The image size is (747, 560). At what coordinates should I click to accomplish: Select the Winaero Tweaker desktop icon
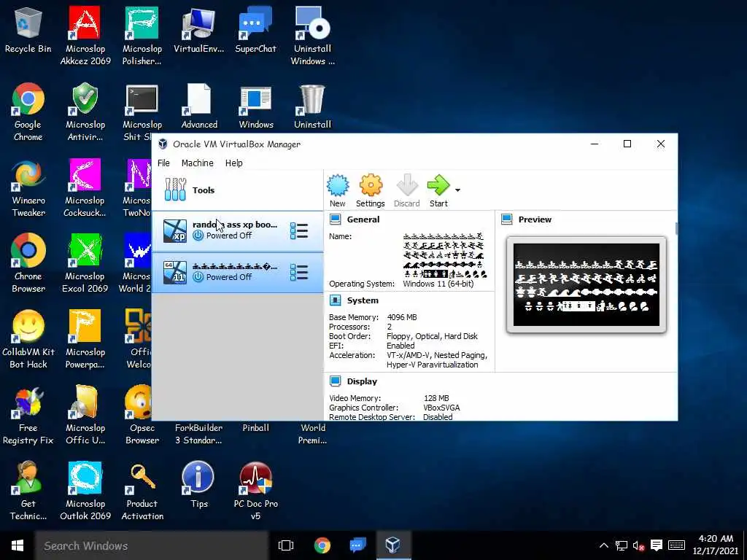coord(28,187)
